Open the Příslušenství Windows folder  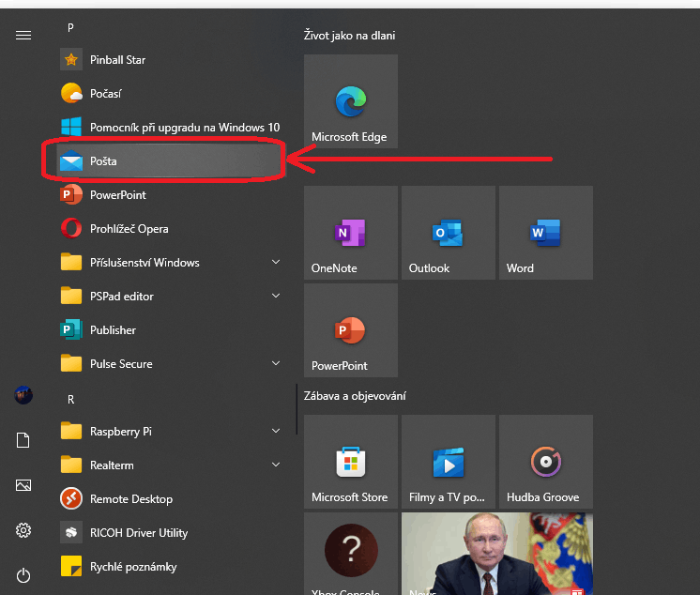(170, 263)
